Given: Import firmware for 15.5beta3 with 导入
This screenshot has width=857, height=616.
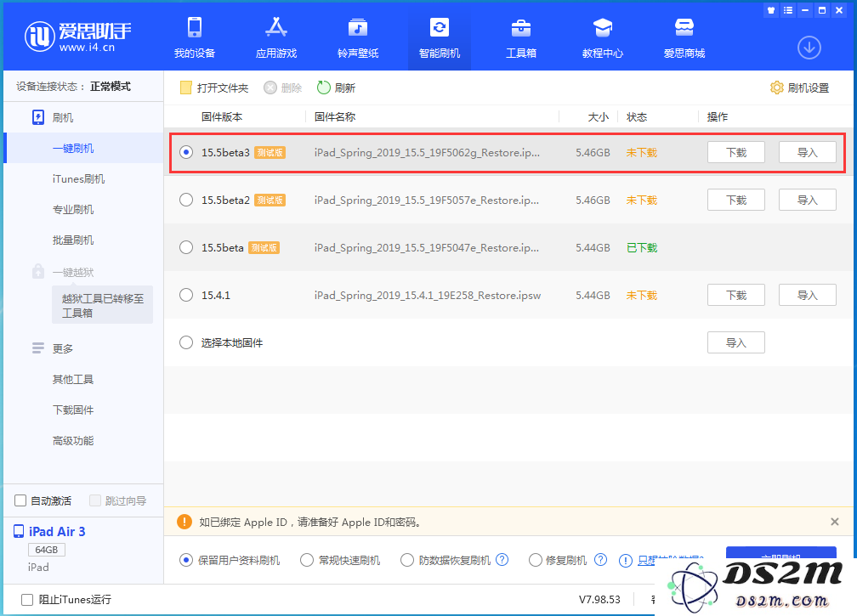Looking at the screenshot, I should (x=808, y=152).
